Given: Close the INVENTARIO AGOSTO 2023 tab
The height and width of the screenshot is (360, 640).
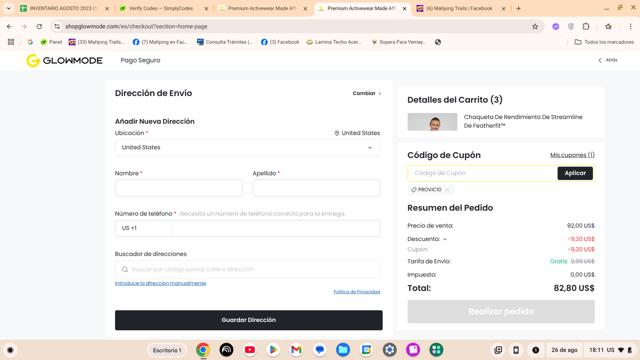Looking at the screenshot, I should click(x=107, y=8).
